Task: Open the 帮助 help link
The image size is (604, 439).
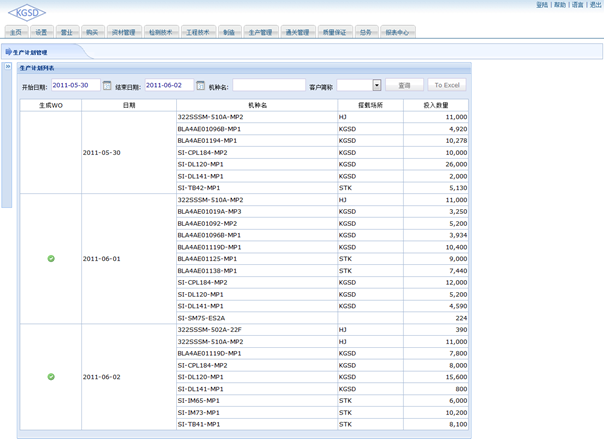Action: click(x=560, y=5)
